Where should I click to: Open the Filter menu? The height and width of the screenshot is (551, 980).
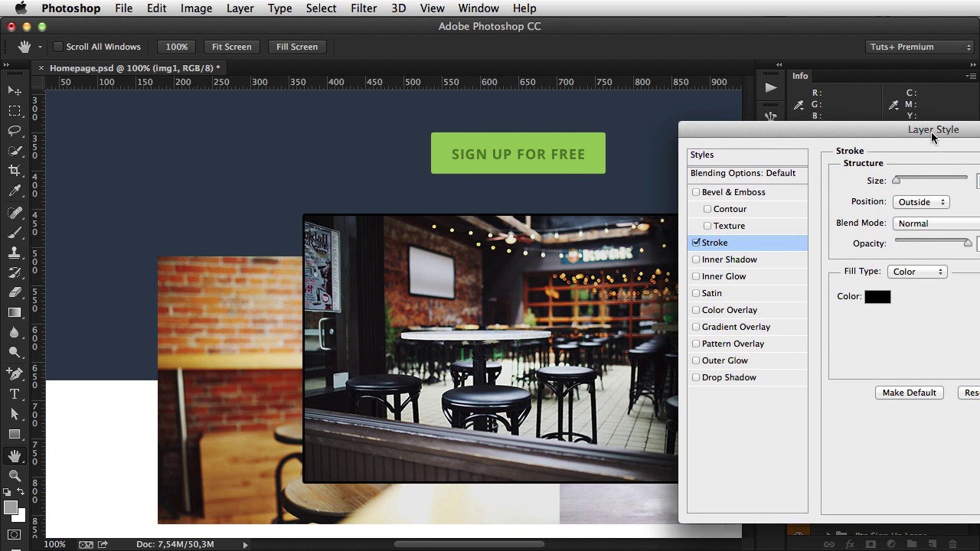tap(363, 8)
